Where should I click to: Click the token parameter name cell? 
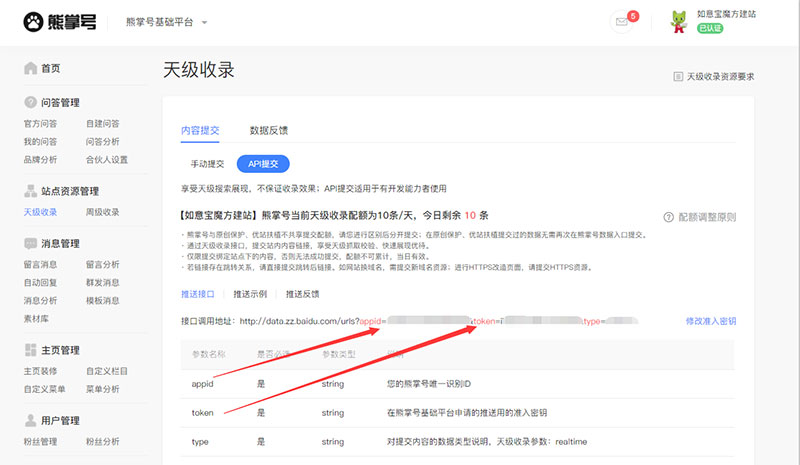coord(203,413)
